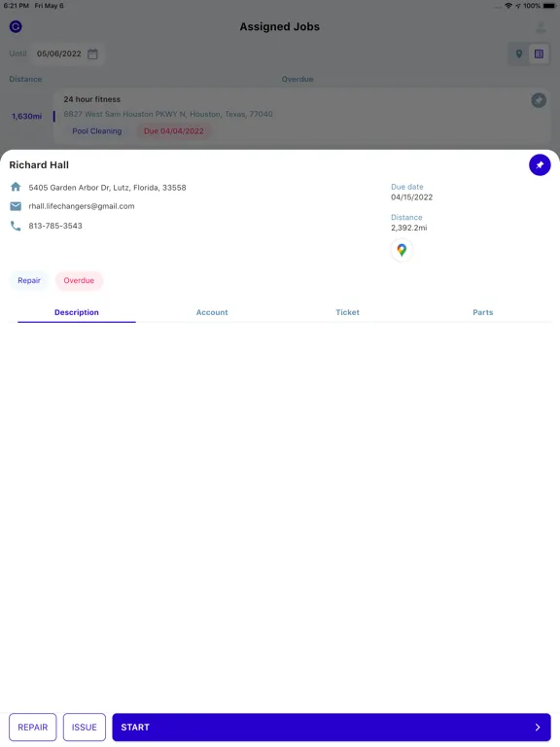Tap email rhall.lifechangers@gmail.com
Screen dimensions: 560x747
[x=82, y=206]
